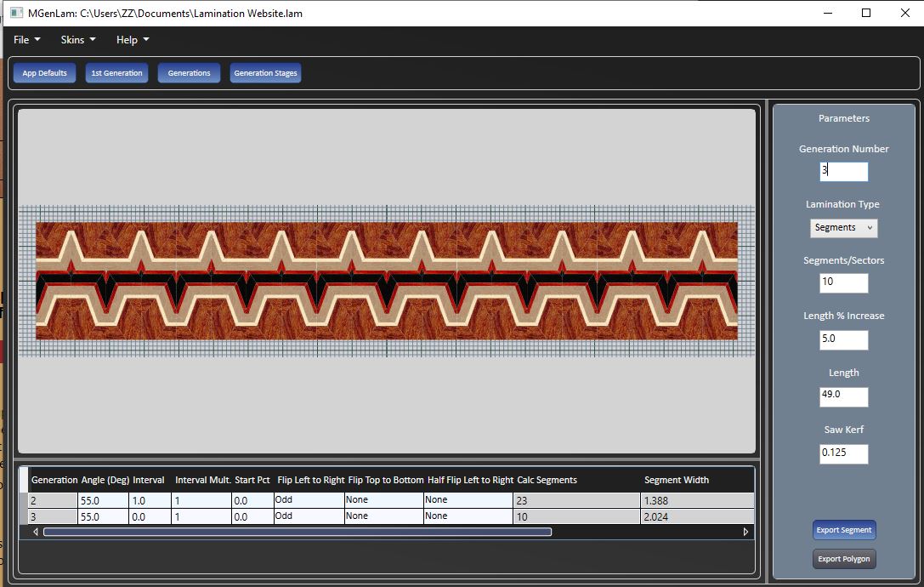Screen dimensions: 924x587
Task: Select the Length % Increase field
Action: (x=843, y=340)
